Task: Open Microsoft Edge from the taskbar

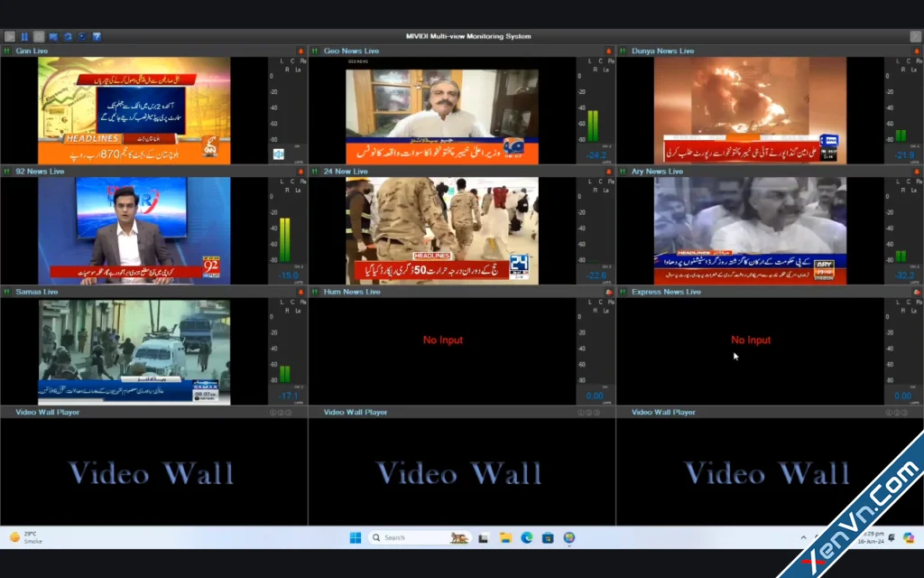Action: (x=527, y=537)
